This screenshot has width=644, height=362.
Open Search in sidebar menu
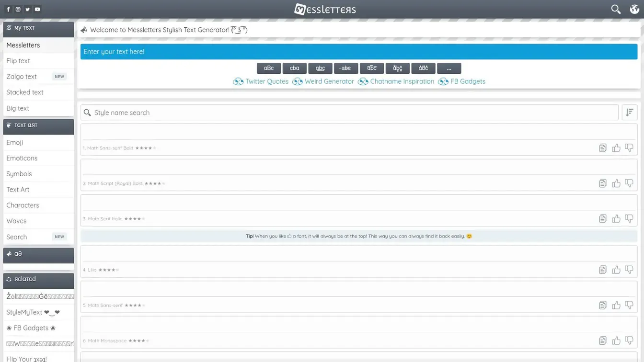pyautogui.click(x=38, y=237)
